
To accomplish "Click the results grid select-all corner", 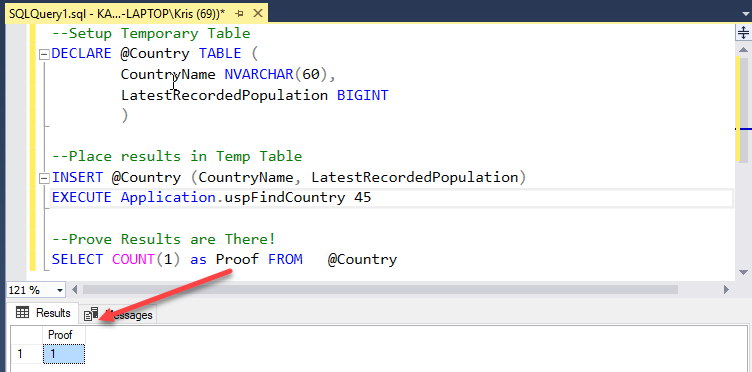I will [26, 336].
